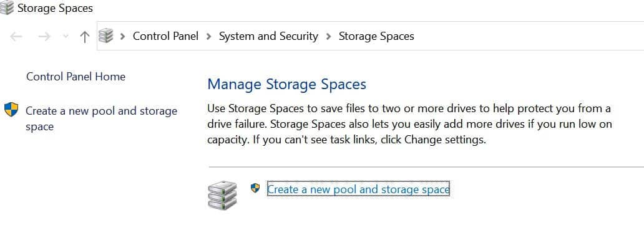644x248 pixels.
Task: Click the Manage Storage Spaces heading
Action: pyautogui.click(x=286, y=85)
